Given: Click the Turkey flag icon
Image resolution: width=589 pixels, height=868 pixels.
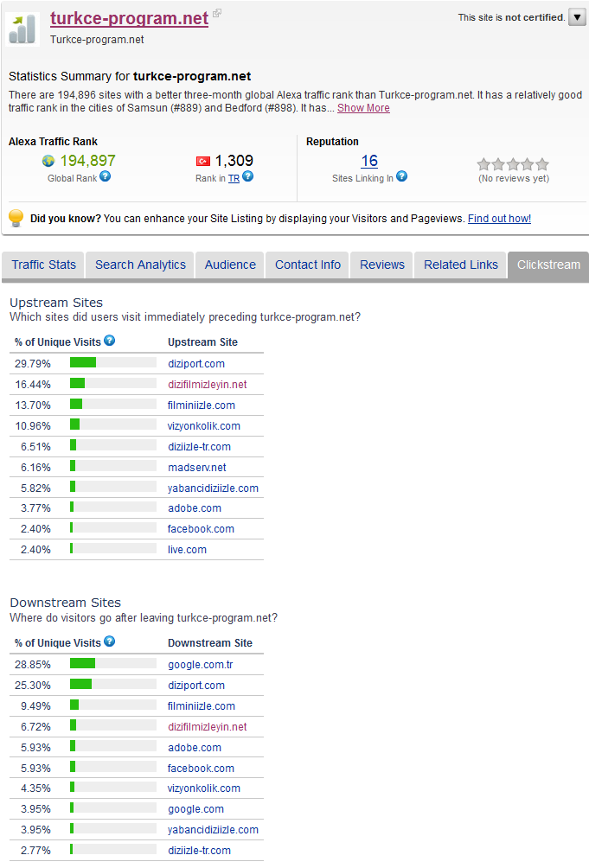Looking at the screenshot, I should point(203,161).
